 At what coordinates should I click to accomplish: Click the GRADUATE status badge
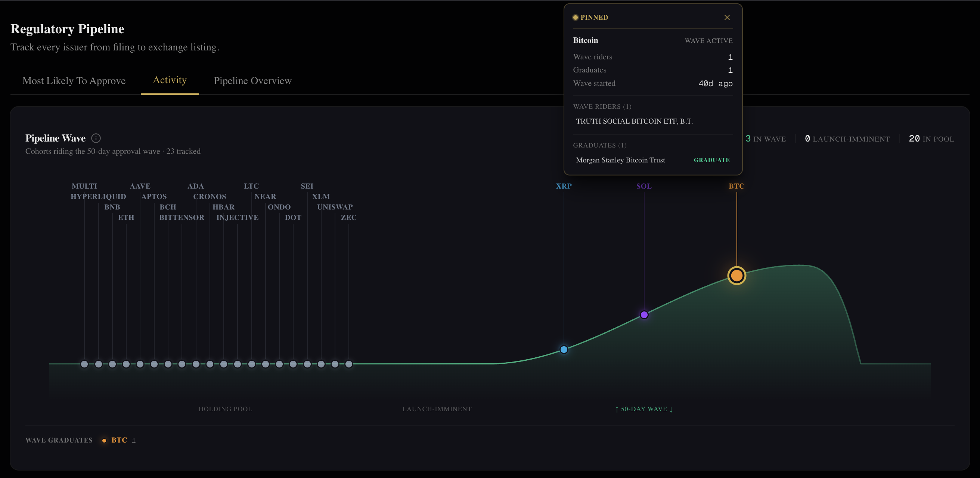pos(711,160)
